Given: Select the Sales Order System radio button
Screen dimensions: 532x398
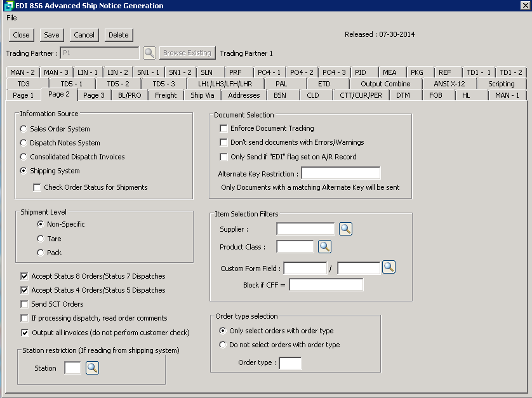Looking at the screenshot, I should (24, 129).
